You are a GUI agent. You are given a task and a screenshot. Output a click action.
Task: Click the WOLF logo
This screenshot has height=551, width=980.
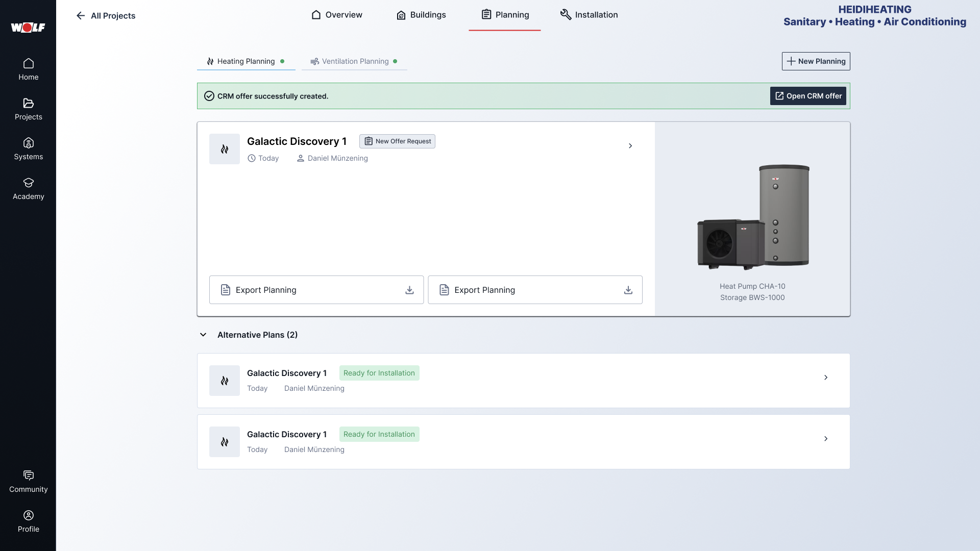(x=28, y=28)
